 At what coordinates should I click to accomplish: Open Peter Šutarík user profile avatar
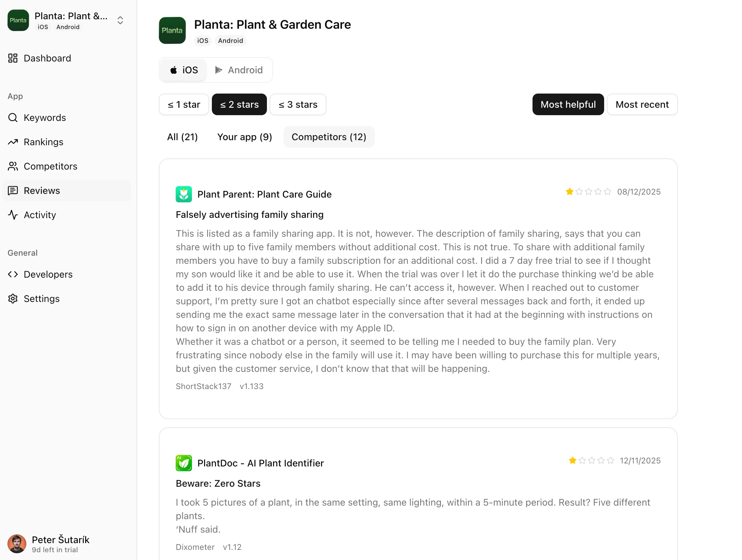17,543
